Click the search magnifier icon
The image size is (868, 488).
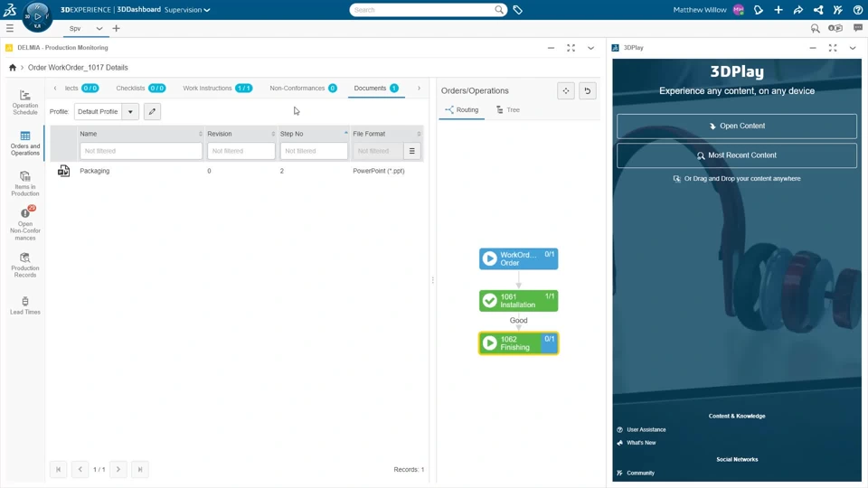point(499,9)
